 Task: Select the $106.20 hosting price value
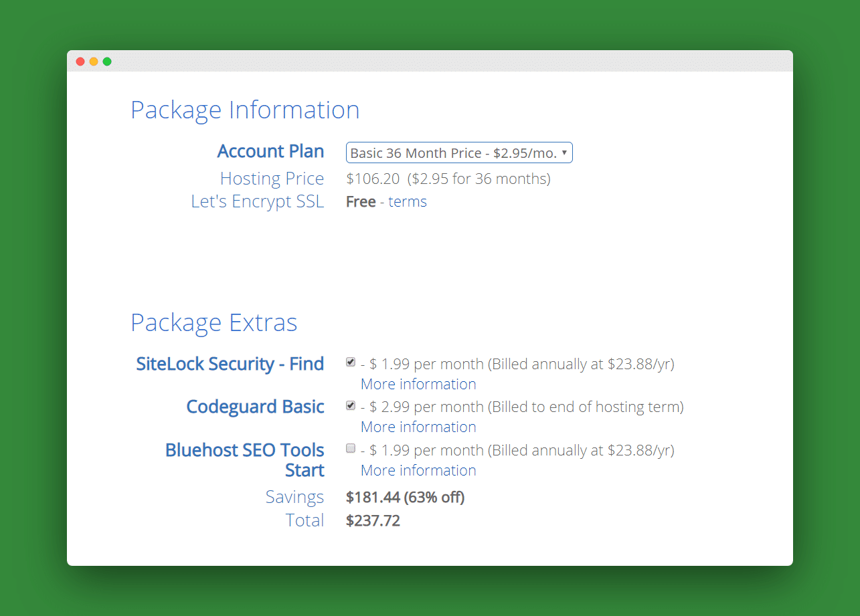(x=373, y=179)
